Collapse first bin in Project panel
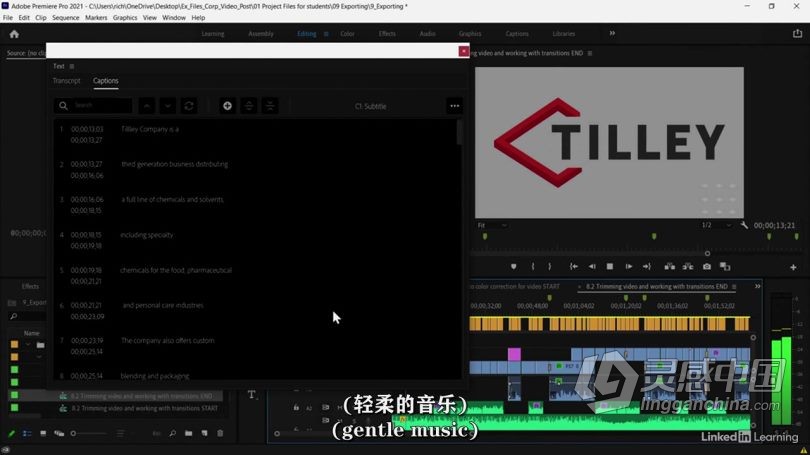Image resolution: width=810 pixels, height=455 pixels. click(28, 344)
